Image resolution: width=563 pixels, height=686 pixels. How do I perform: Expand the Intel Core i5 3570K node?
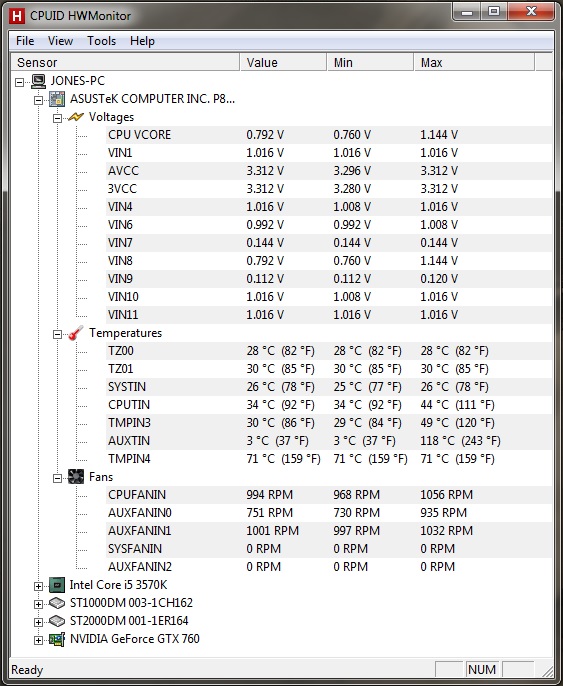38,586
